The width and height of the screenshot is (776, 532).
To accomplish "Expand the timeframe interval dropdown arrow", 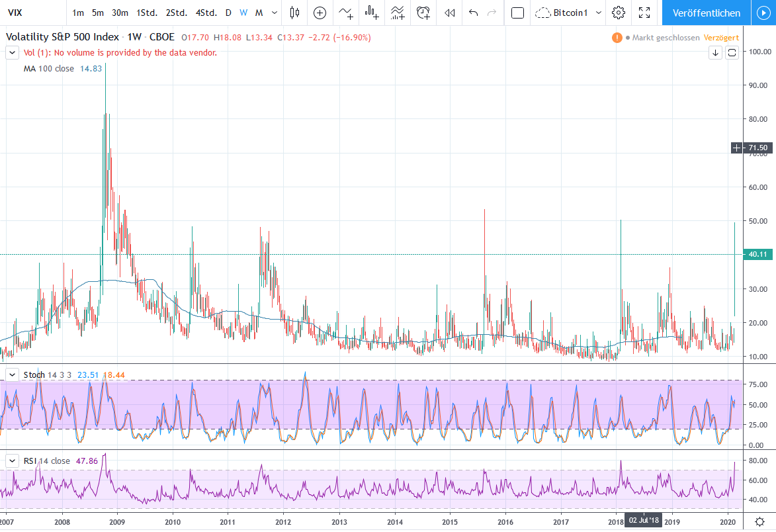I will click(275, 13).
